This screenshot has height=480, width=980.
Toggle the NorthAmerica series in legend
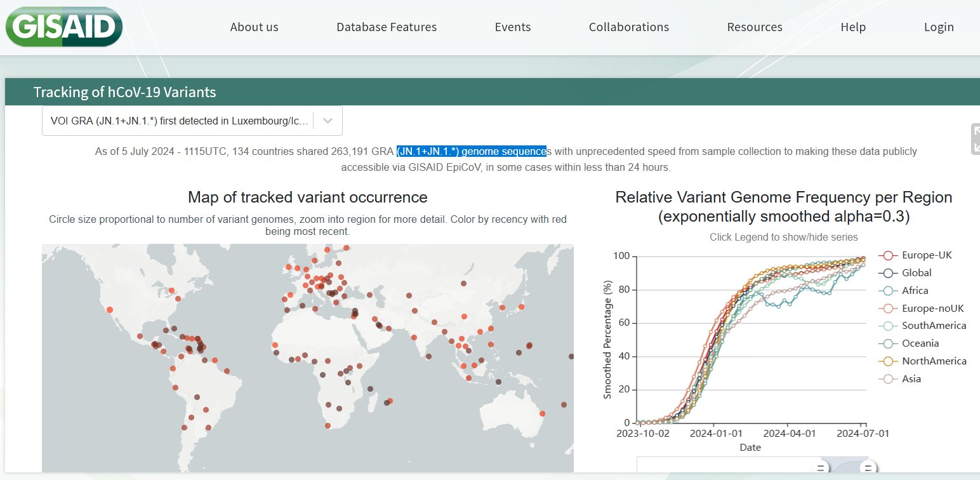(934, 361)
